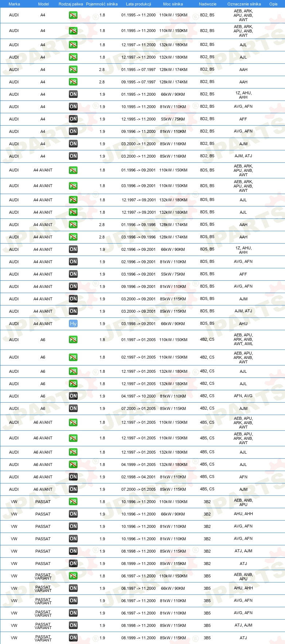
Task: Click petrol icon in A4 AVANT 2.8 row dated 01.1996
Action: (x=73, y=224)
